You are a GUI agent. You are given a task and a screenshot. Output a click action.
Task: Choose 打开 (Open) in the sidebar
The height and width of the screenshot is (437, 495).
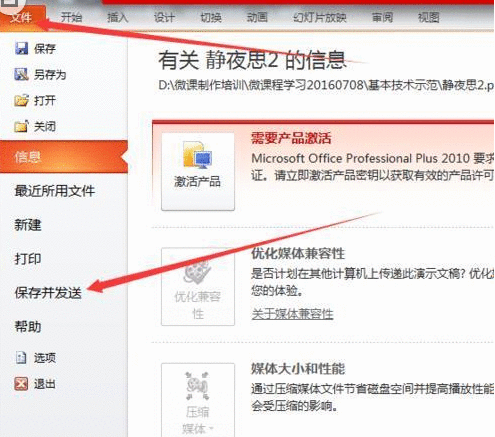coord(45,100)
